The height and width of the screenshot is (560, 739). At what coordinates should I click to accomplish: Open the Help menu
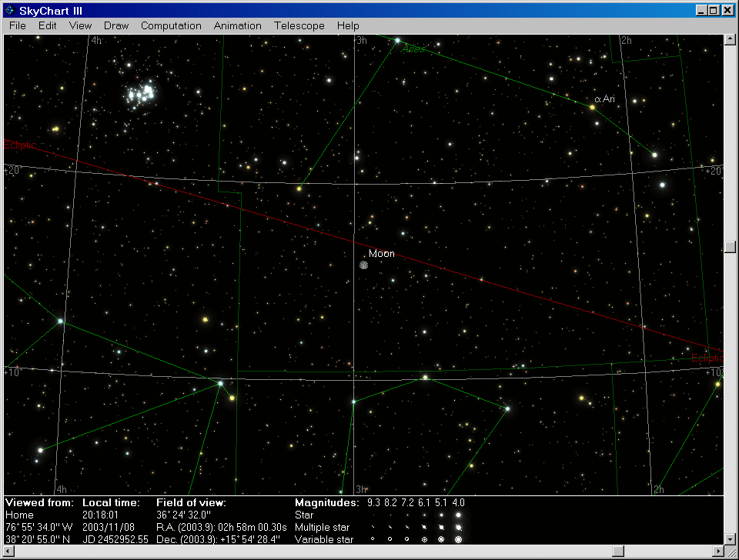tap(348, 25)
